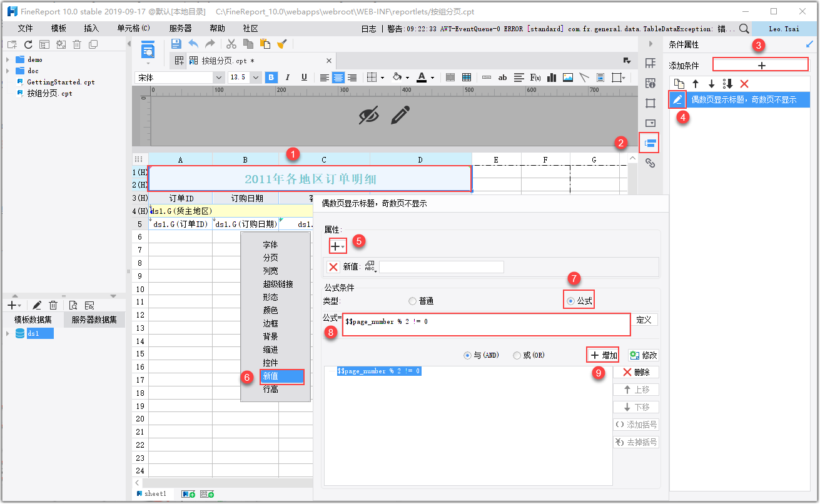Remove the 新值 property with red X

tap(333, 267)
